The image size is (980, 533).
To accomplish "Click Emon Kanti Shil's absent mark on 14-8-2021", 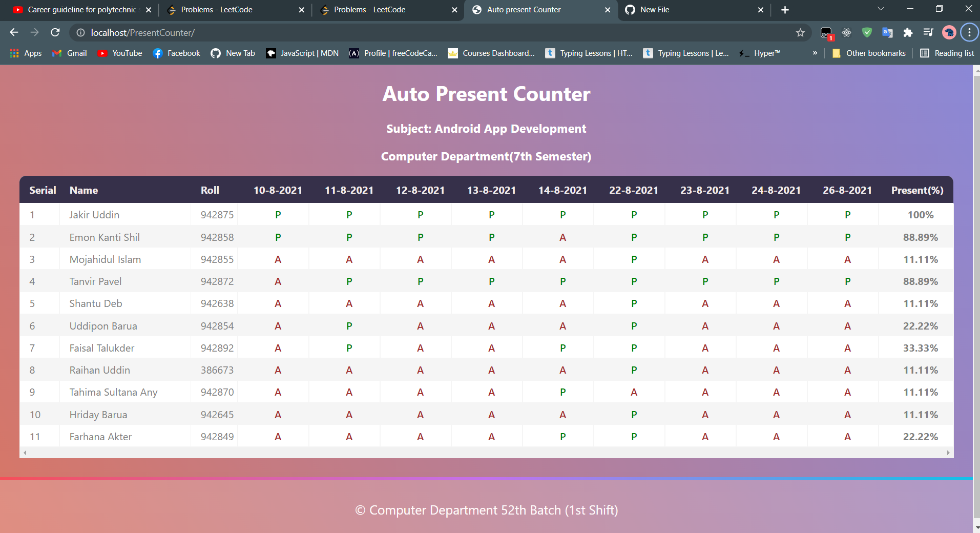I will click(x=562, y=237).
